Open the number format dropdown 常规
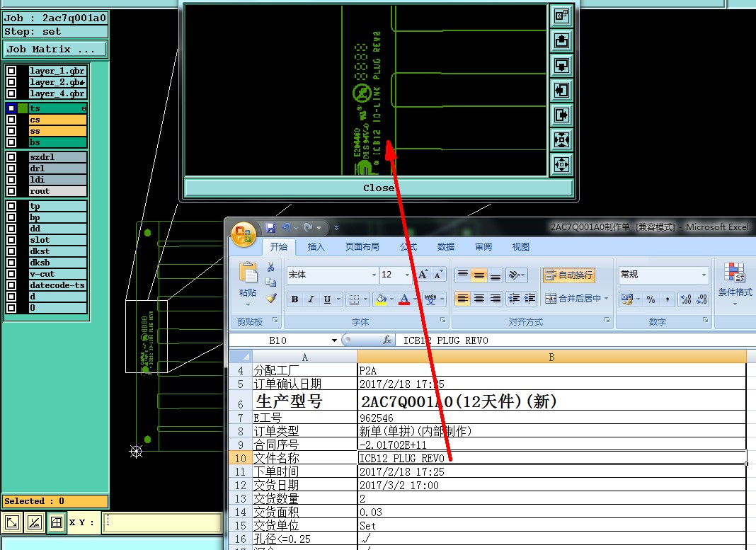 pos(704,275)
